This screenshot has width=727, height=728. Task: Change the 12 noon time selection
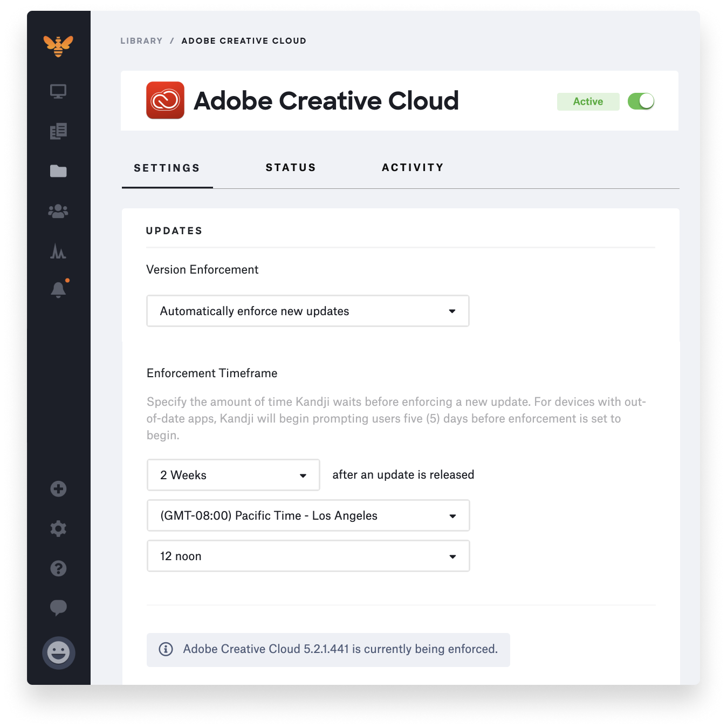308,556
